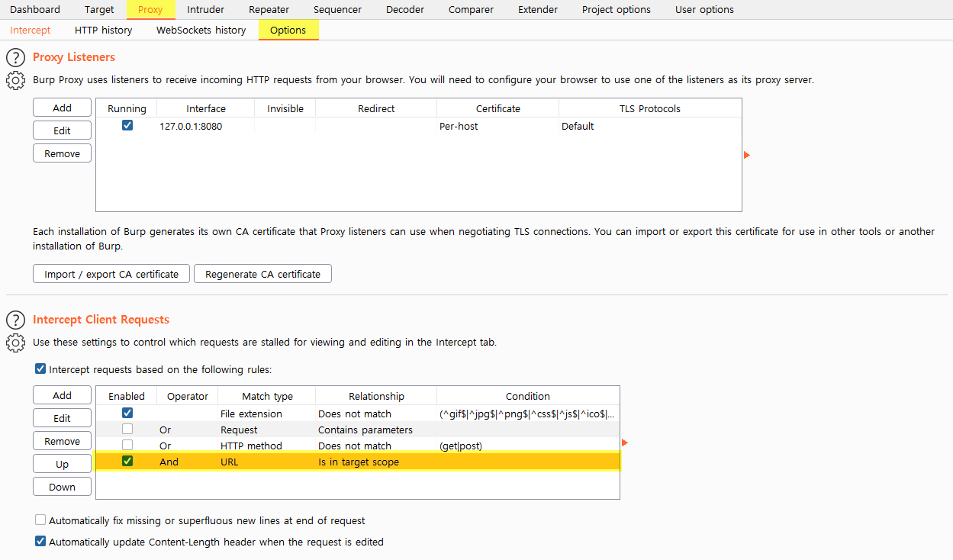Move selected intercept rule Up
Screen dimensions: 953x560
pyautogui.click(x=63, y=464)
